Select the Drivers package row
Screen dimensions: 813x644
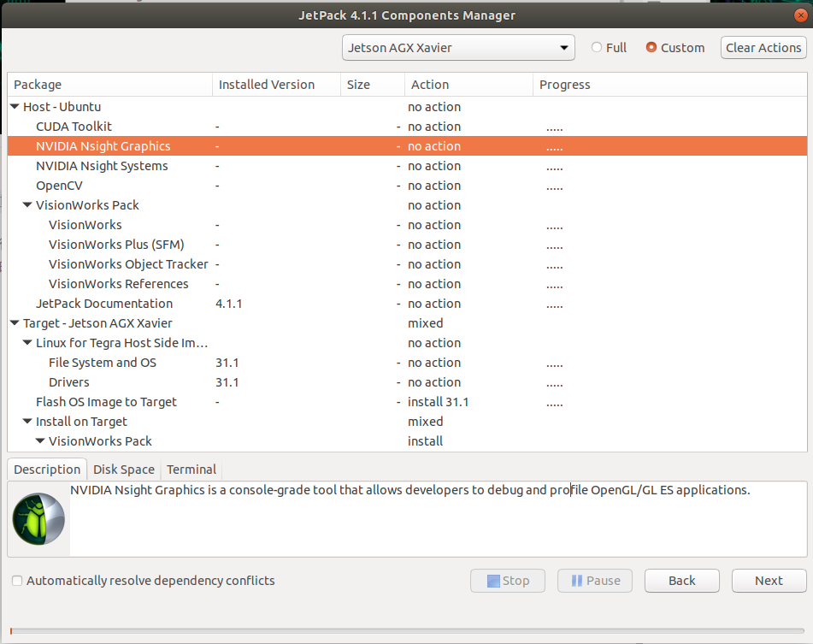[407, 382]
